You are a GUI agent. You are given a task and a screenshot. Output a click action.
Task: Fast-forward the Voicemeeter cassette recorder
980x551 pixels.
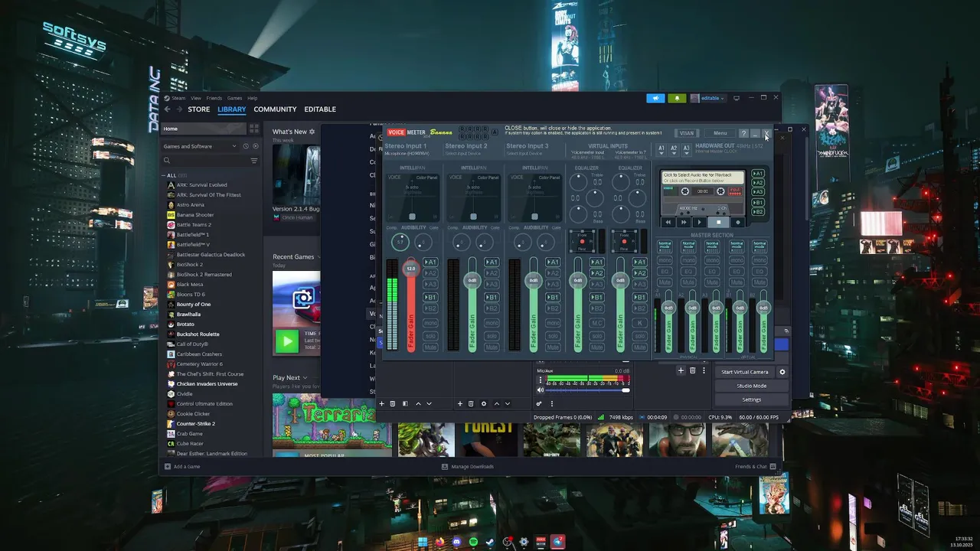[x=684, y=222]
